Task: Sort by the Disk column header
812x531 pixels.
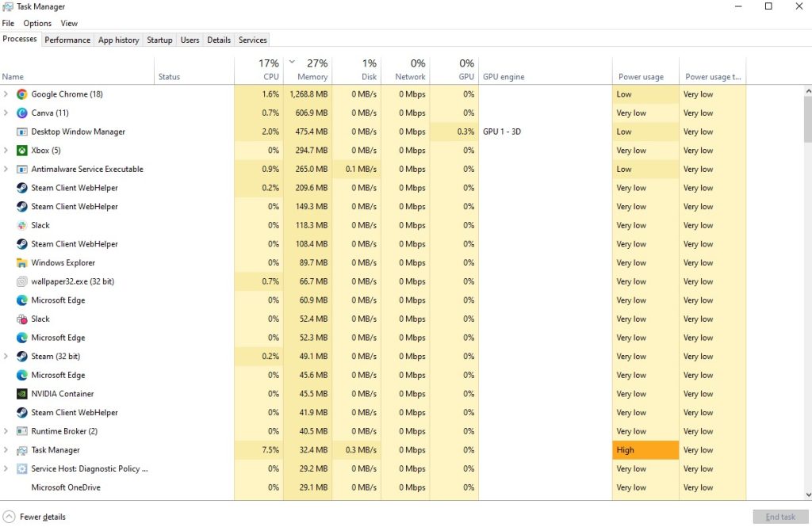Action: 356,71
